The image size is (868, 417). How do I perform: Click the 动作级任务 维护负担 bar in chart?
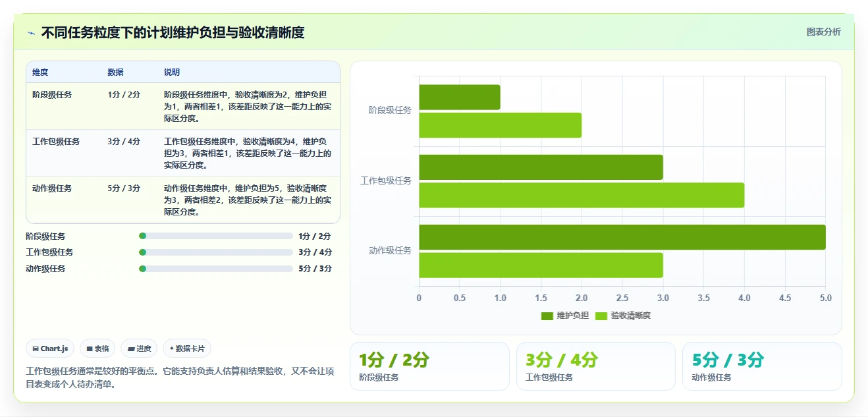(x=622, y=237)
